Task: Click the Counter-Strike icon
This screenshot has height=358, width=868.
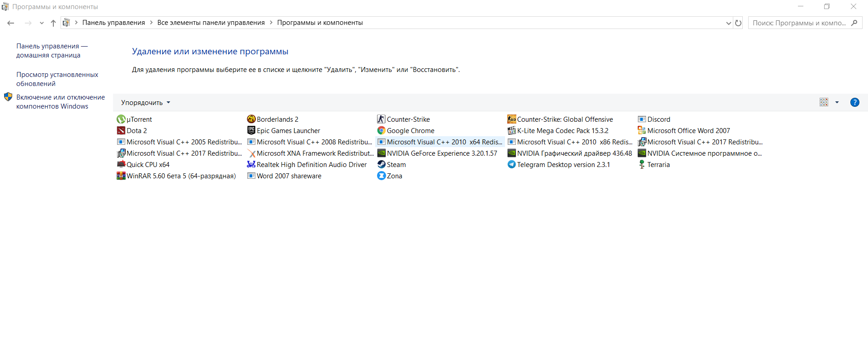Action: point(381,119)
